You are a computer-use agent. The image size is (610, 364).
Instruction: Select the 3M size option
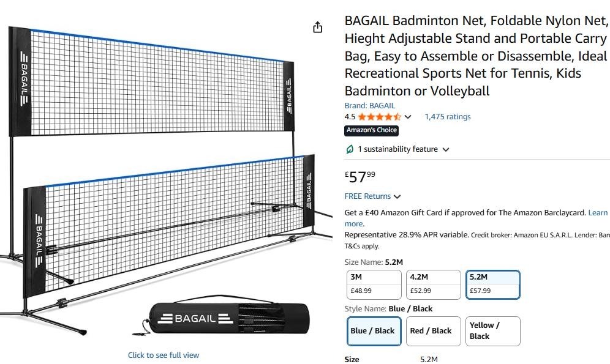point(374,284)
